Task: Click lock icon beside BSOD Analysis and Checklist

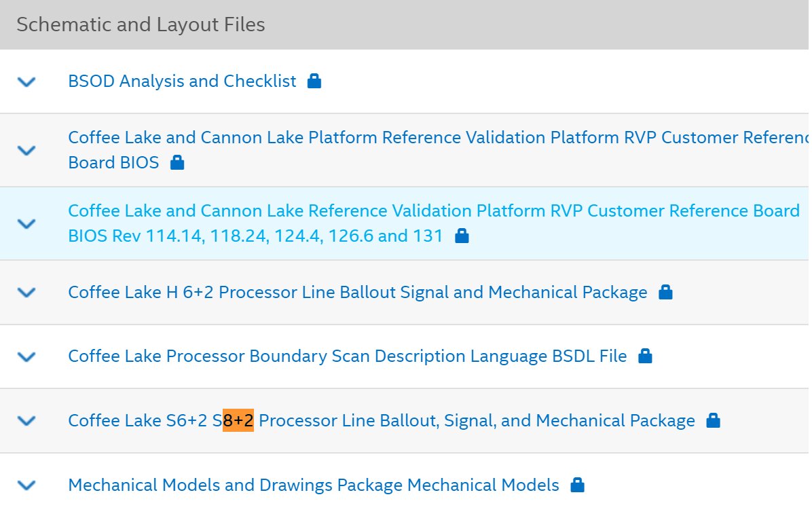Action: pyautogui.click(x=314, y=81)
